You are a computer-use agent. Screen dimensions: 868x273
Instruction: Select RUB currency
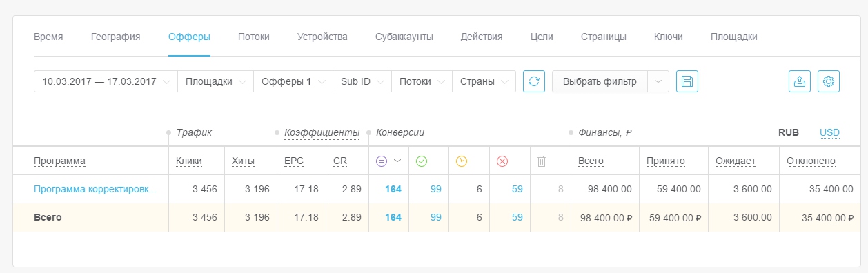coord(789,132)
